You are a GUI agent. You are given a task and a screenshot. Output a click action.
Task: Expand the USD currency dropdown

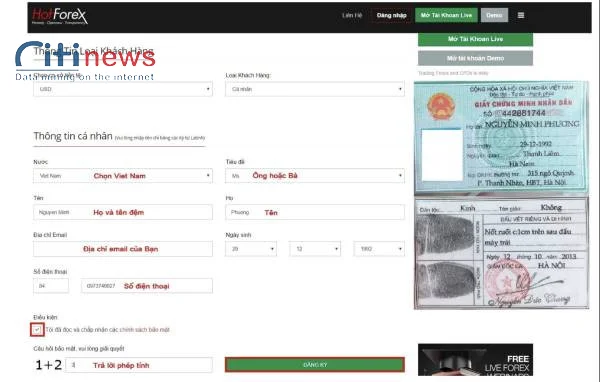pyautogui.click(x=123, y=89)
